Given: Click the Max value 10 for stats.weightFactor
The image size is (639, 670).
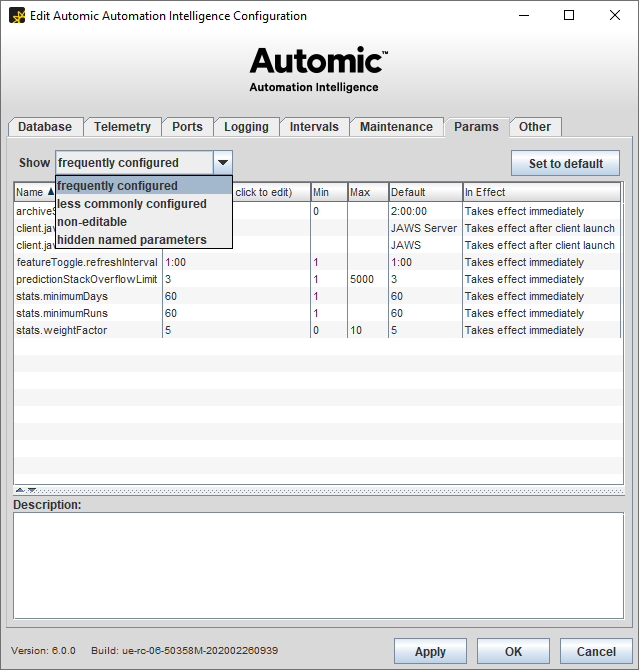Looking at the screenshot, I should 368,330.
